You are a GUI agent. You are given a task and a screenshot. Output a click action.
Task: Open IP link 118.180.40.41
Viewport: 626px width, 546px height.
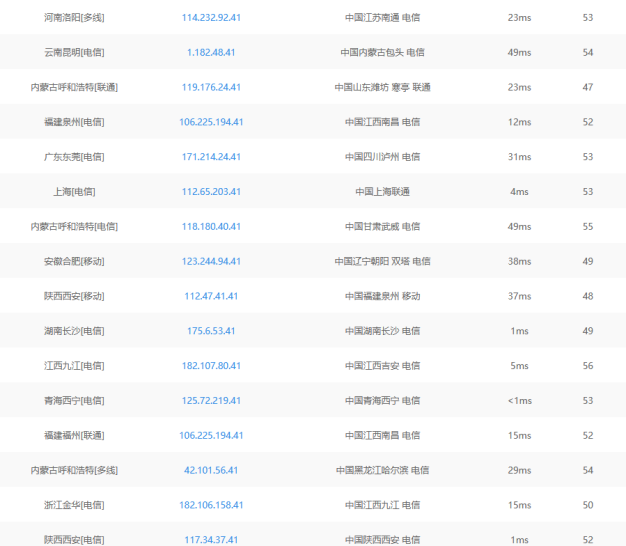tap(211, 226)
